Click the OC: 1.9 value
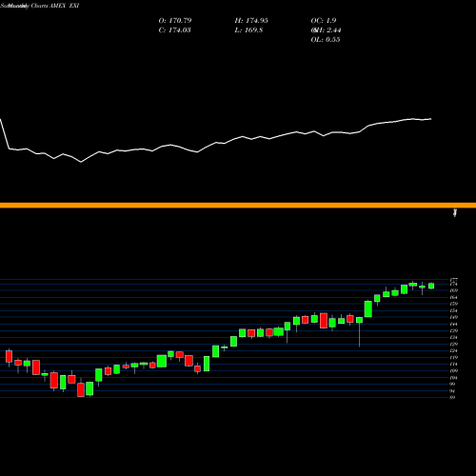This screenshot has width=476, height=476. 324,21
